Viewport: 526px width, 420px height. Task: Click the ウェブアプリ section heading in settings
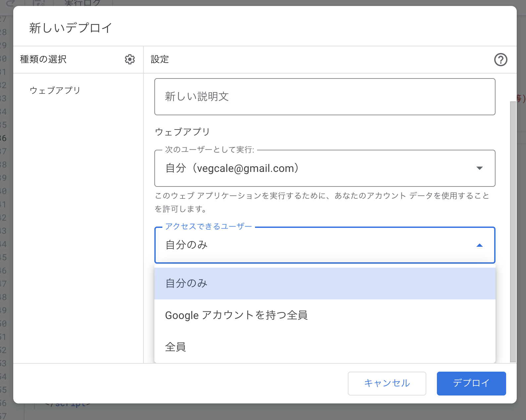click(x=182, y=132)
